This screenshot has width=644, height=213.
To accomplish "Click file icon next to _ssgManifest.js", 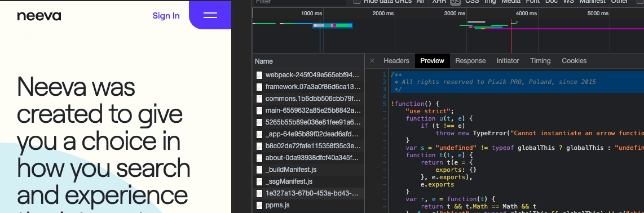I will click(x=259, y=181).
